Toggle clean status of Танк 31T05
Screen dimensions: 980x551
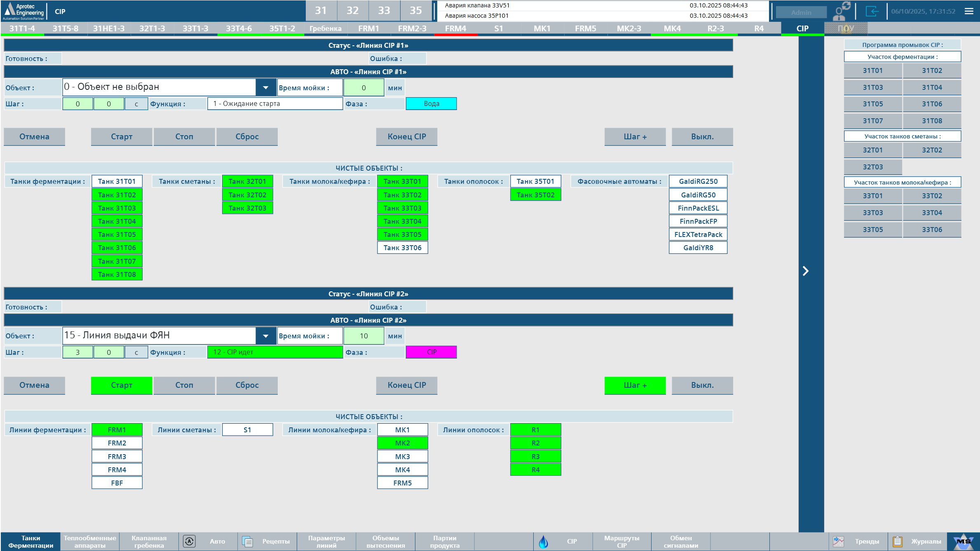tap(117, 234)
